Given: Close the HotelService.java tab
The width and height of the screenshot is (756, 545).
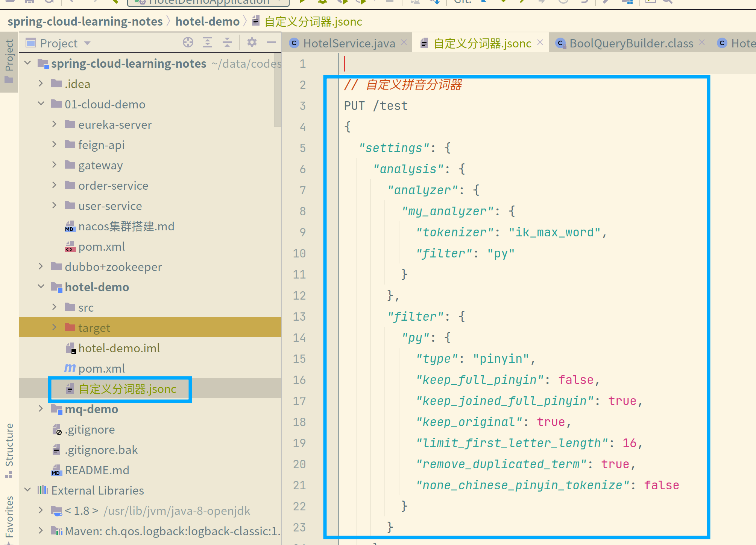Looking at the screenshot, I should click(404, 43).
